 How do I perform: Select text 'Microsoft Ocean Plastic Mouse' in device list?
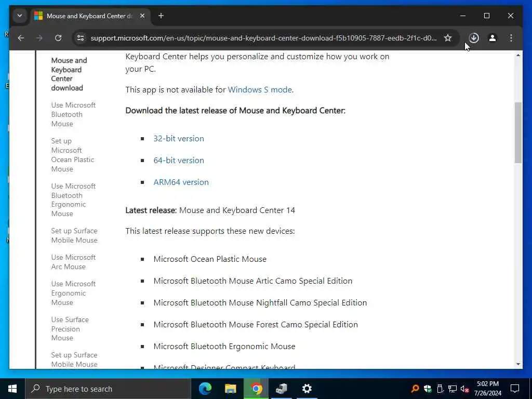click(210, 259)
